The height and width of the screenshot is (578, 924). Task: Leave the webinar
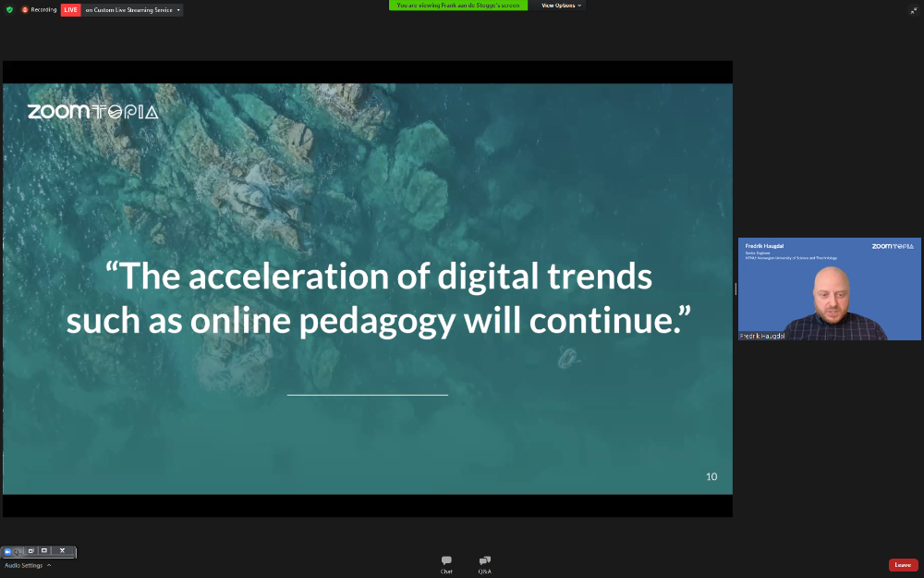(x=903, y=564)
